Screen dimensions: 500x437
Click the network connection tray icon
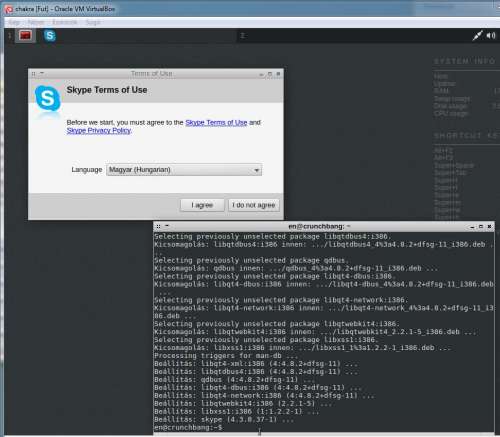[477, 36]
